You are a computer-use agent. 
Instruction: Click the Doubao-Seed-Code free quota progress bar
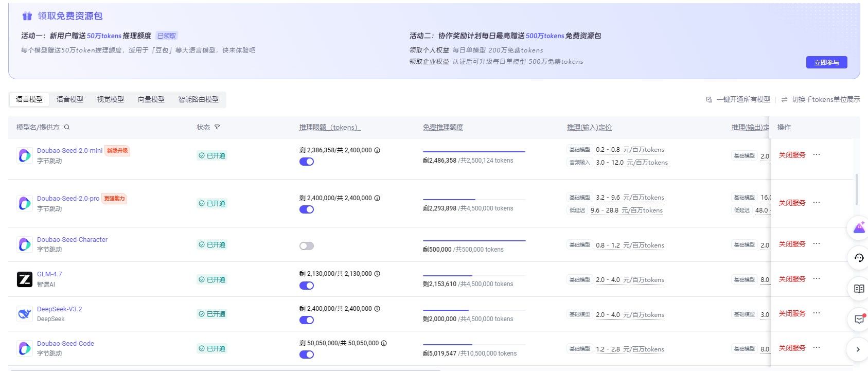pos(474,345)
